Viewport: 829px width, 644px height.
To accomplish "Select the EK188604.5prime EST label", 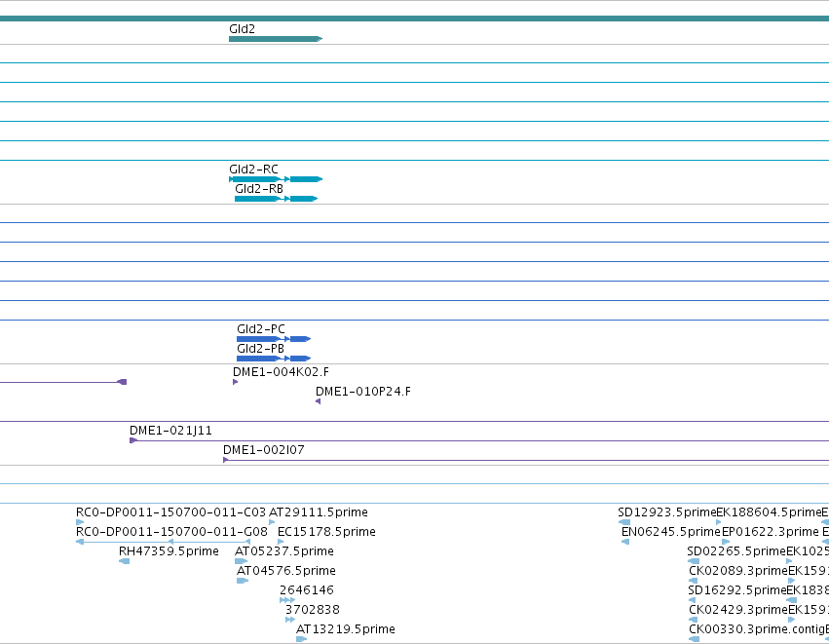I will point(769,512).
